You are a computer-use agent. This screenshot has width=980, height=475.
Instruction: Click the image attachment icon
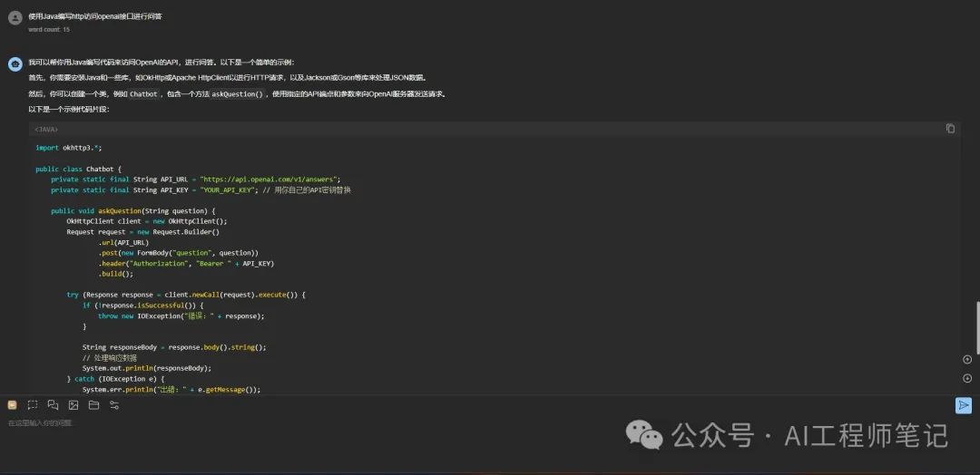73,405
